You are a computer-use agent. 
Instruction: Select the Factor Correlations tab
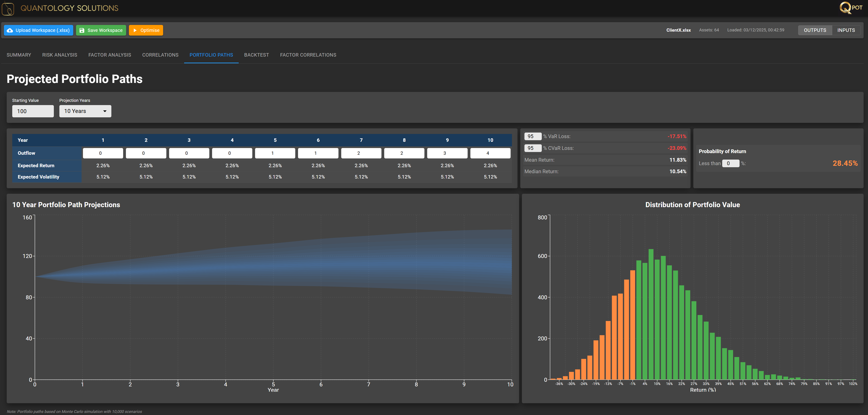pyautogui.click(x=308, y=55)
